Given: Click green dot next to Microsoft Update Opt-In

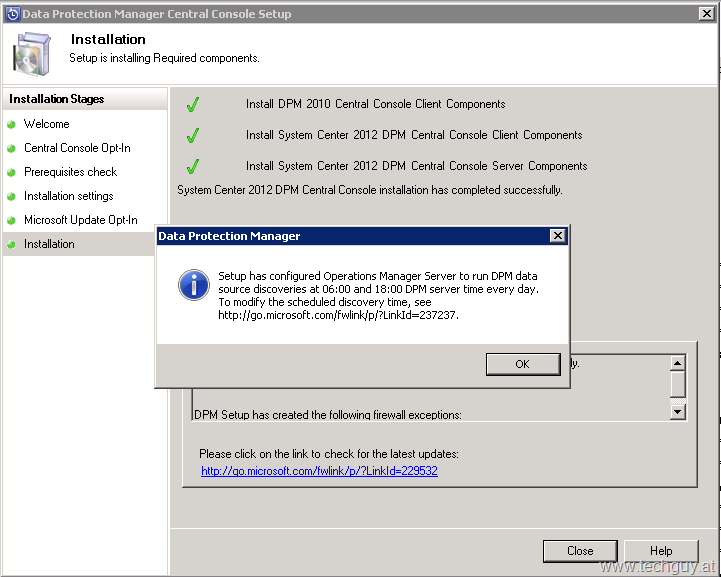Looking at the screenshot, I should click(x=11, y=220).
